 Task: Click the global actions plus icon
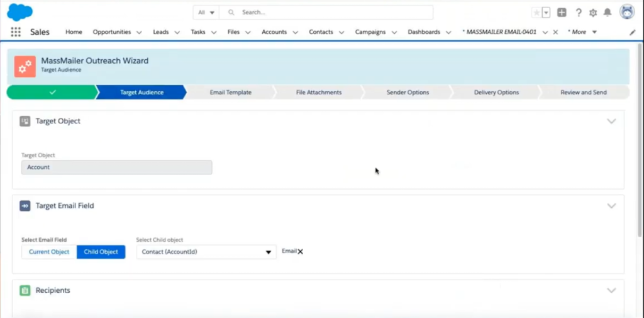point(562,13)
